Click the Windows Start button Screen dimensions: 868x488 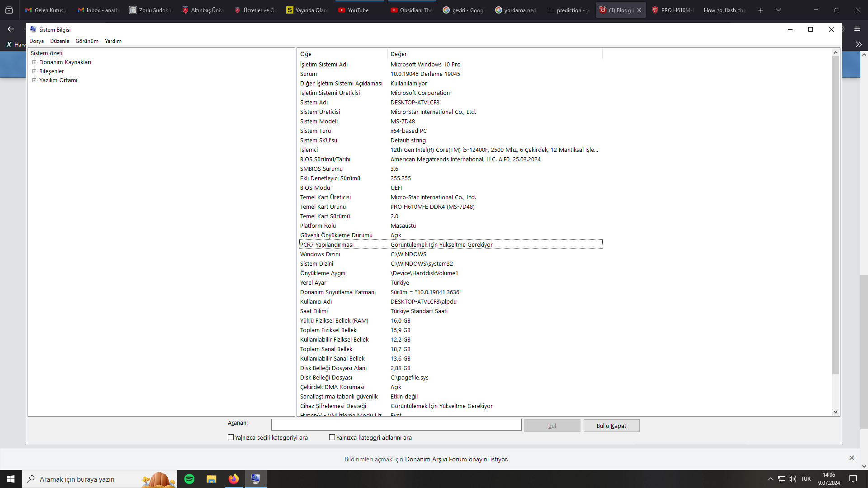click(11, 479)
